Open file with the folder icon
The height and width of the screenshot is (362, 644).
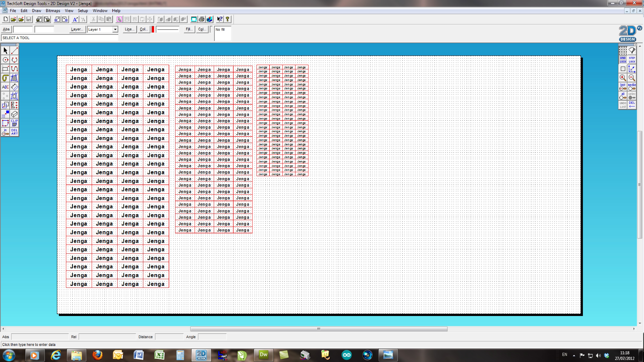coord(13,19)
